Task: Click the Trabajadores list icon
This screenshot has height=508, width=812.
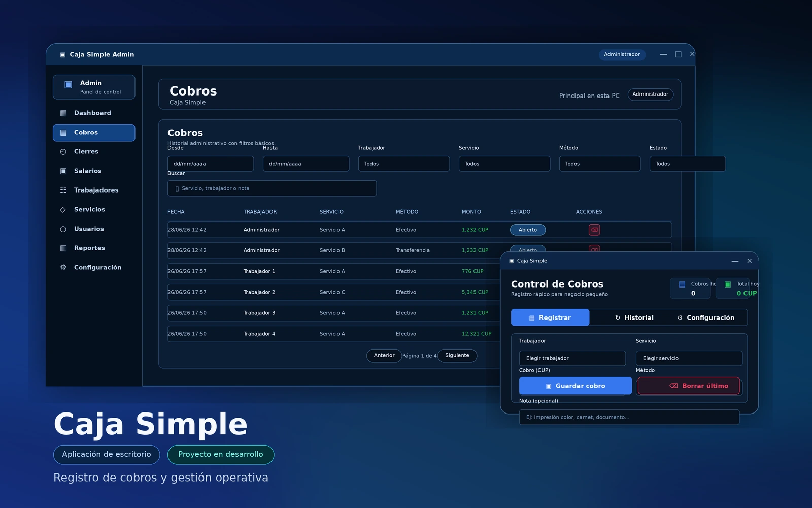Action: pyautogui.click(x=63, y=190)
